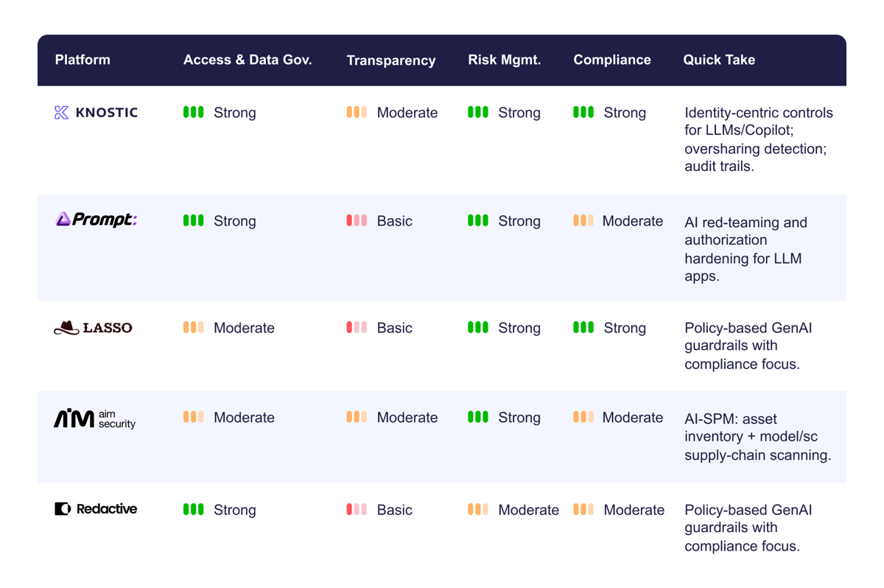Click Knostic's Moderate Transparency label
The width and height of the screenshot is (884, 588).
coord(407,113)
